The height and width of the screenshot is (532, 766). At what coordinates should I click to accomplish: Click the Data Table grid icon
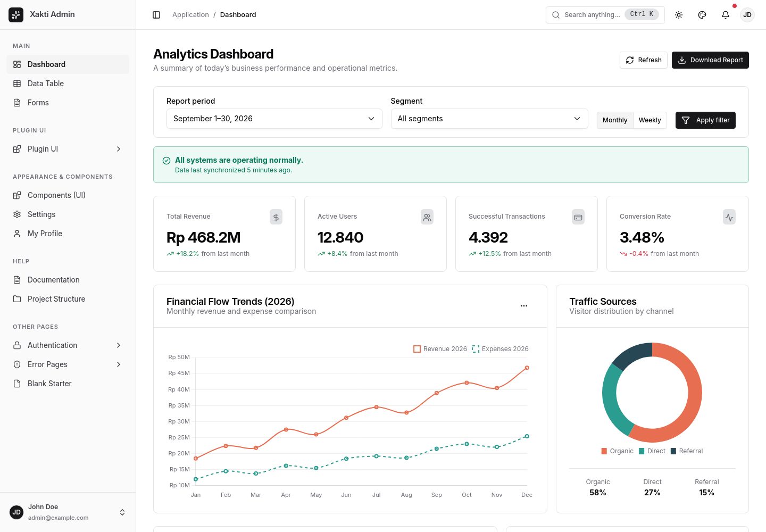point(17,84)
